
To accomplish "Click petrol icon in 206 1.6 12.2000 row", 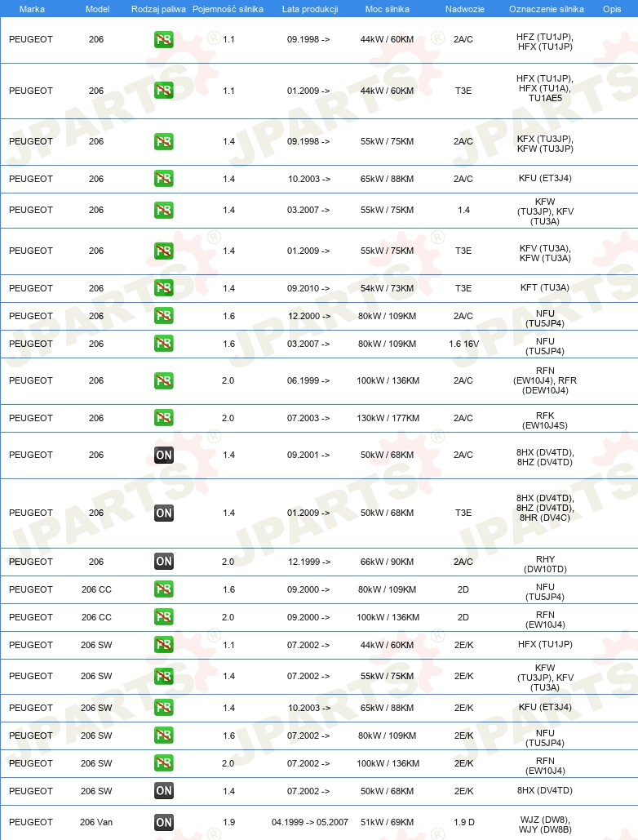I will (164, 316).
